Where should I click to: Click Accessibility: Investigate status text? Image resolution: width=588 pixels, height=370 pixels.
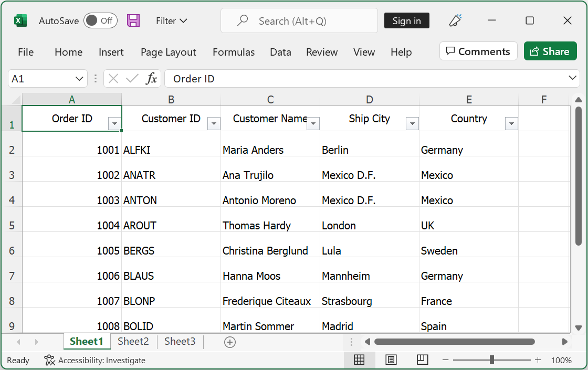[102, 360]
